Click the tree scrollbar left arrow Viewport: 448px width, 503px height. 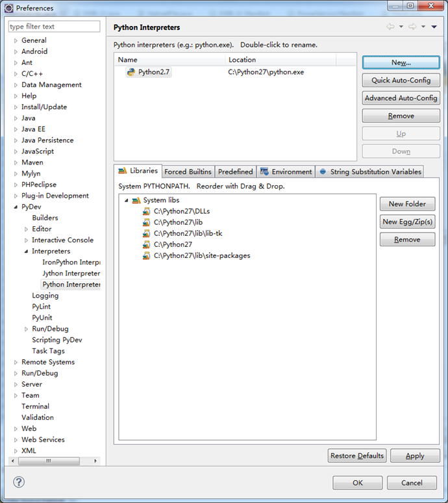(x=13, y=461)
